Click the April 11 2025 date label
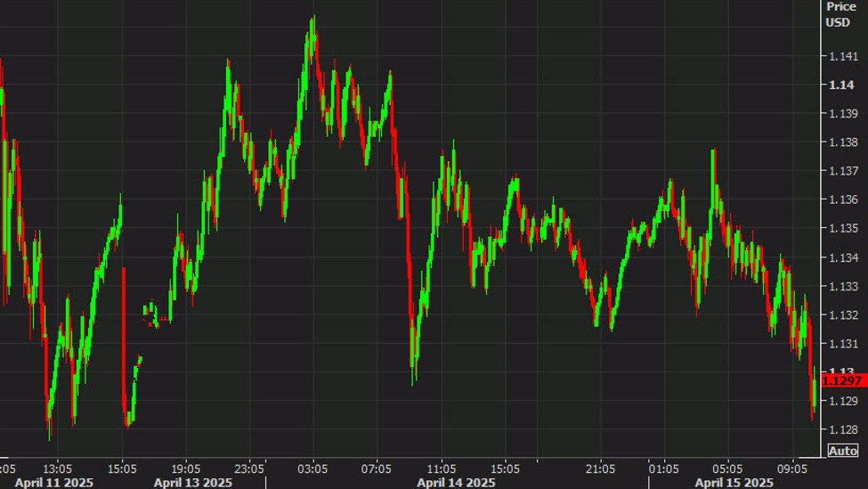Viewport: 868px width, 489px height. [x=54, y=483]
